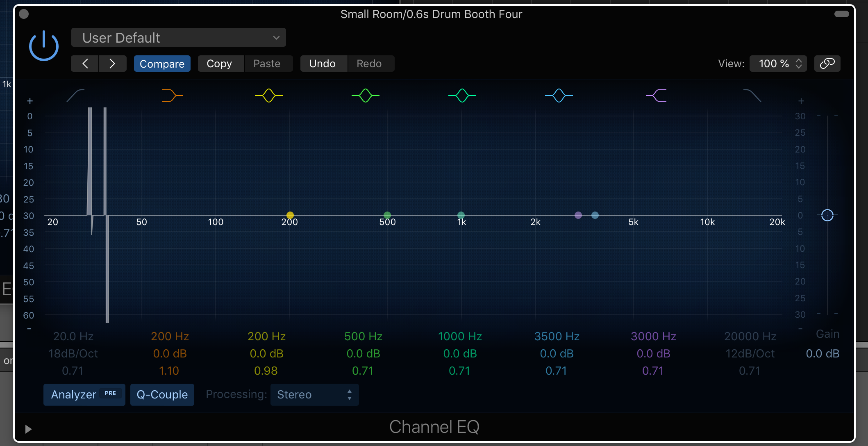
Task: Click the Undo button
Action: click(x=323, y=64)
